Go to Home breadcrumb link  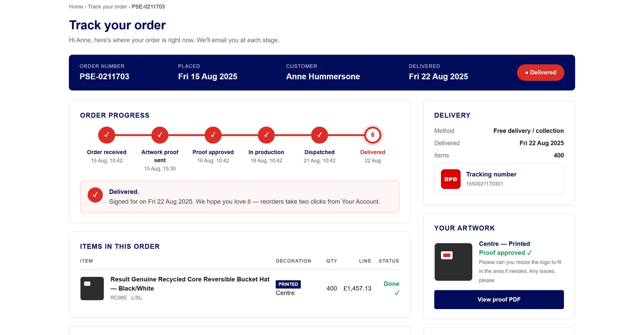76,7
